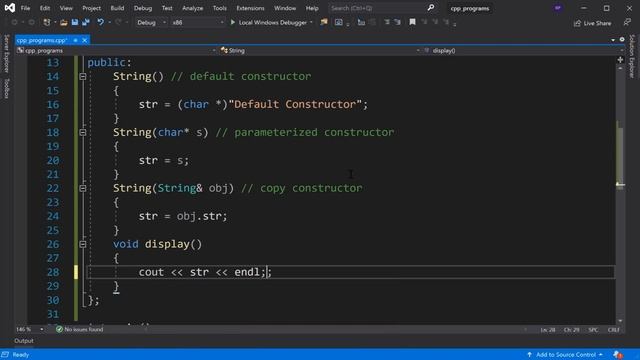The height and width of the screenshot is (360, 640).
Task: Open the active files list dropdown arrow
Action: (x=613, y=40)
